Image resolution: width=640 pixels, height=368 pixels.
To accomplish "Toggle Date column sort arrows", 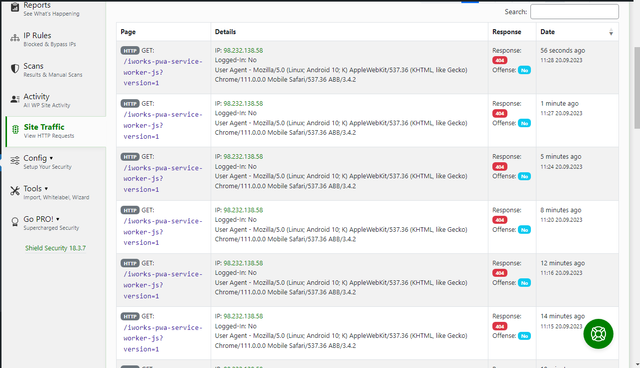I will (x=611, y=32).
